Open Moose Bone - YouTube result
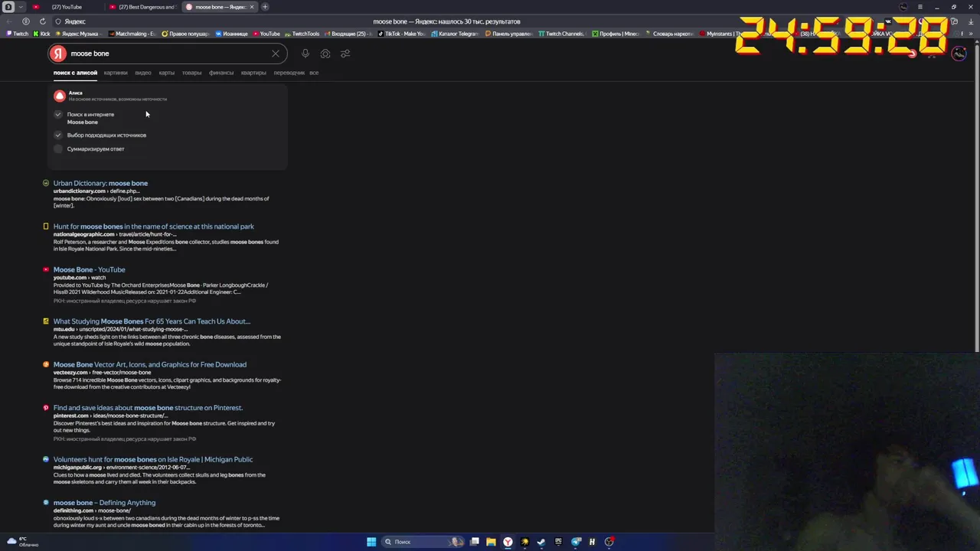 pyautogui.click(x=89, y=269)
